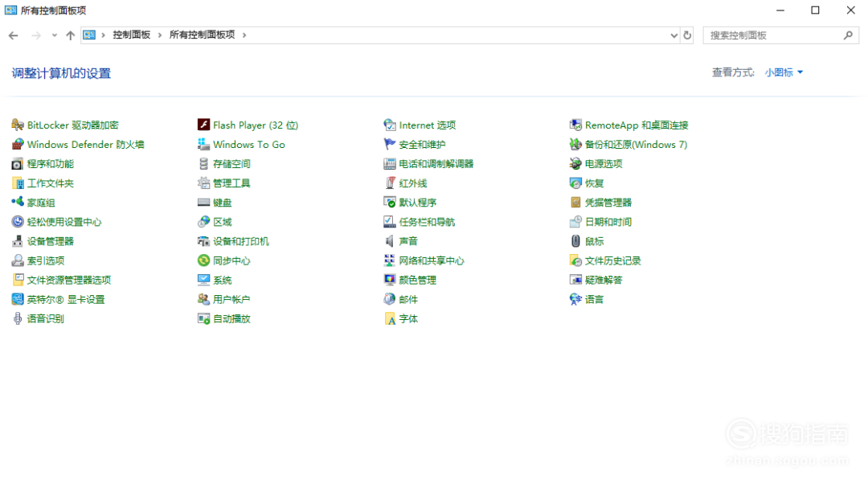
Task: Click the 搜索控制面板 search field
Action: pos(780,35)
